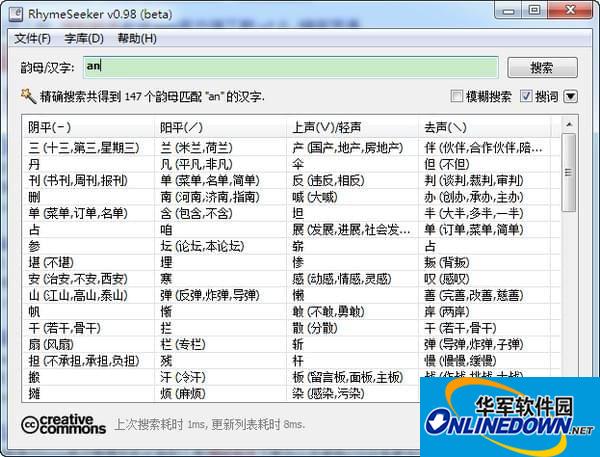Select the entry 安 (治安,不安,西安)
Image resolution: width=600 pixels, height=457 pixels.
coord(78,279)
